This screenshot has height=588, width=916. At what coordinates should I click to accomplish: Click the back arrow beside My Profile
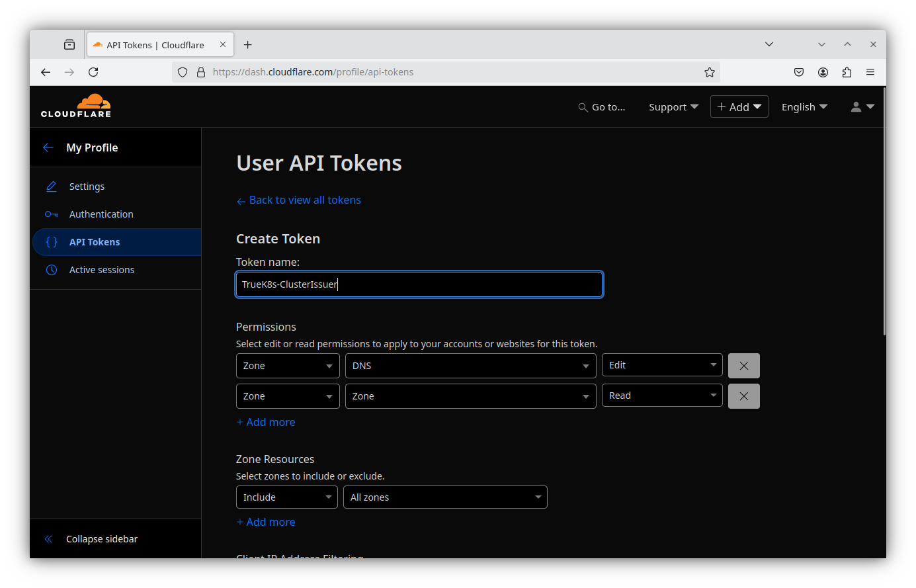(x=48, y=147)
